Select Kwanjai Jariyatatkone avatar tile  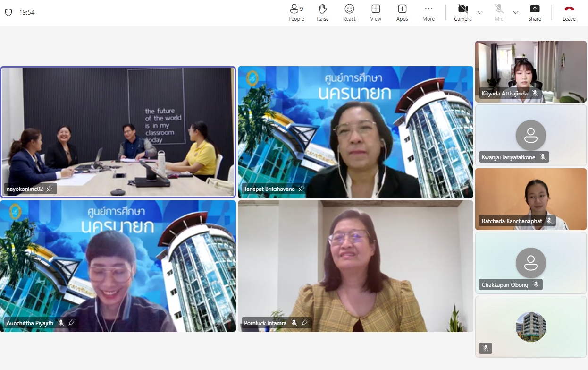[531, 135]
